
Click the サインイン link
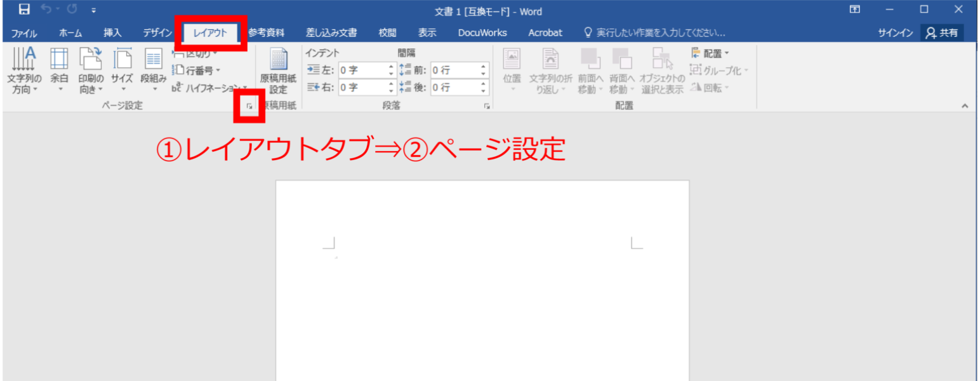(x=896, y=32)
